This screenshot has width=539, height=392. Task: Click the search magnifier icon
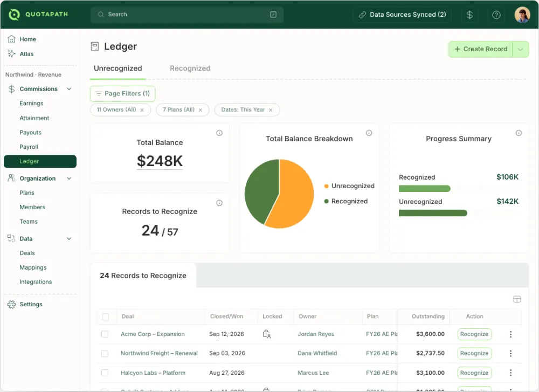pos(101,15)
